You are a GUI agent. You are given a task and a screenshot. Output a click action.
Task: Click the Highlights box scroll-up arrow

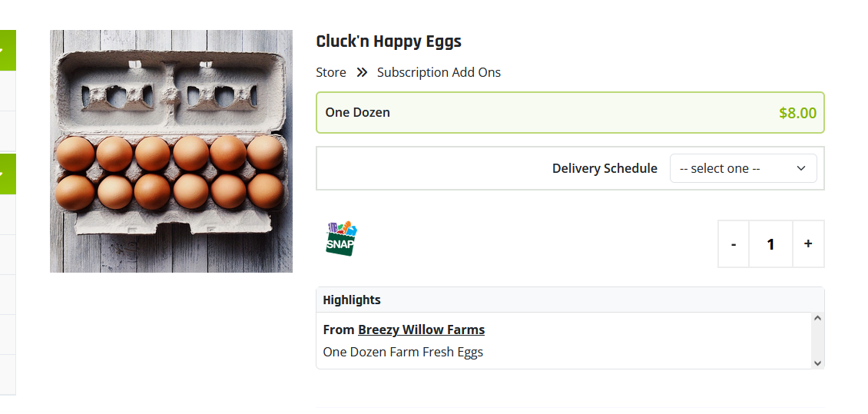[817, 318]
